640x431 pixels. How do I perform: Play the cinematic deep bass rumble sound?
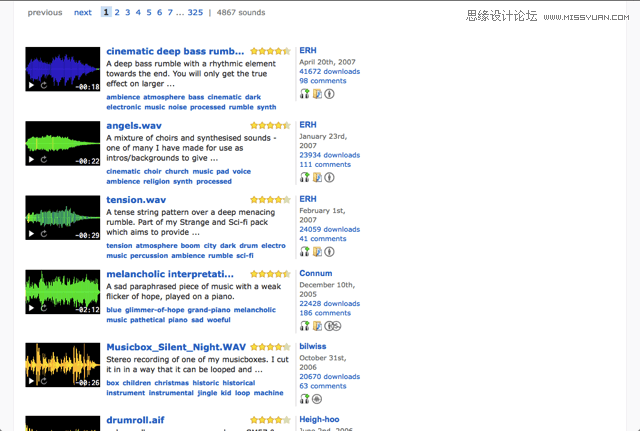coord(31,85)
